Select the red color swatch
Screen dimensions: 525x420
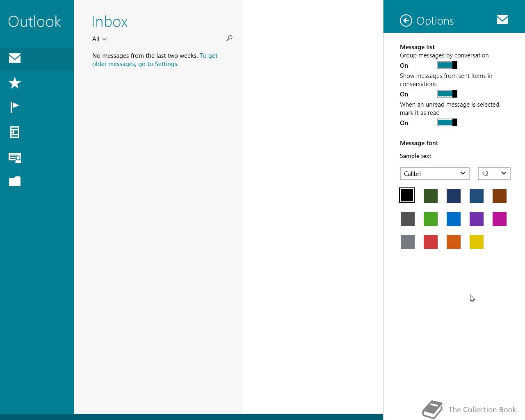(431, 242)
